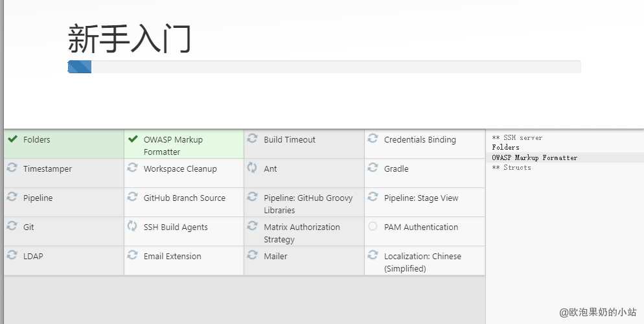The height and width of the screenshot is (324, 644).
Task: Select PAM Authentication plugin text
Action: tap(421, 227)
